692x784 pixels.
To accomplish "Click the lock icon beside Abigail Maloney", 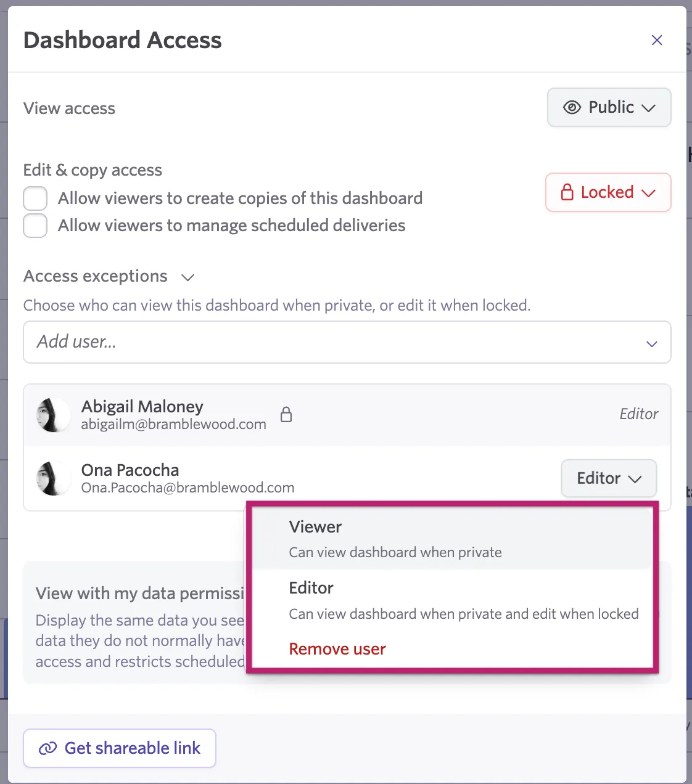I will [x=286, y=414].
